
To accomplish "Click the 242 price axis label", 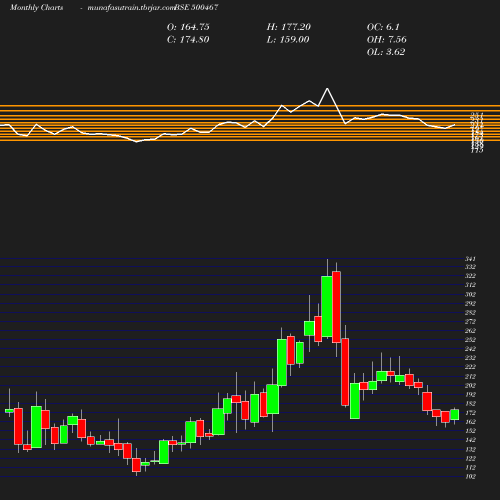I will (470, 349).
